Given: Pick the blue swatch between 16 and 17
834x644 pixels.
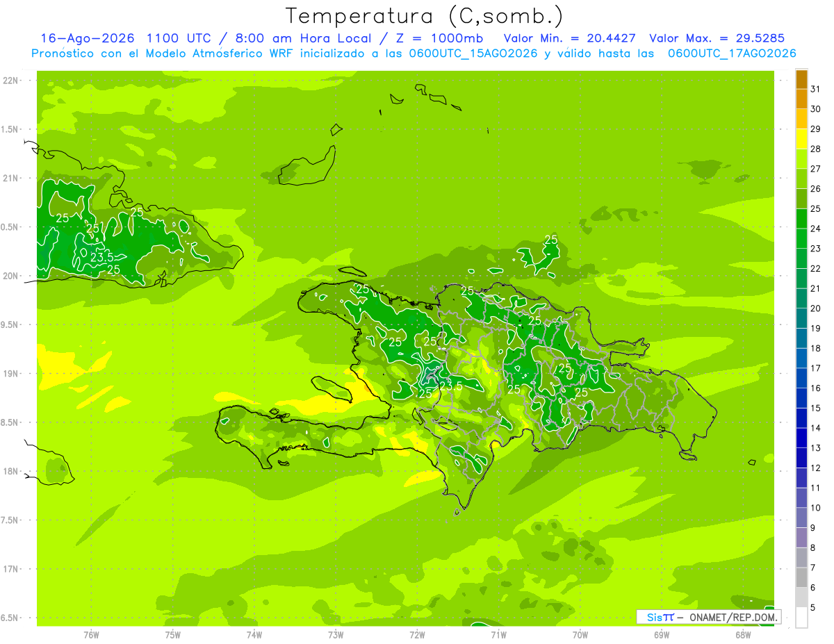Looking at the screenshot, I should point(801,379).
